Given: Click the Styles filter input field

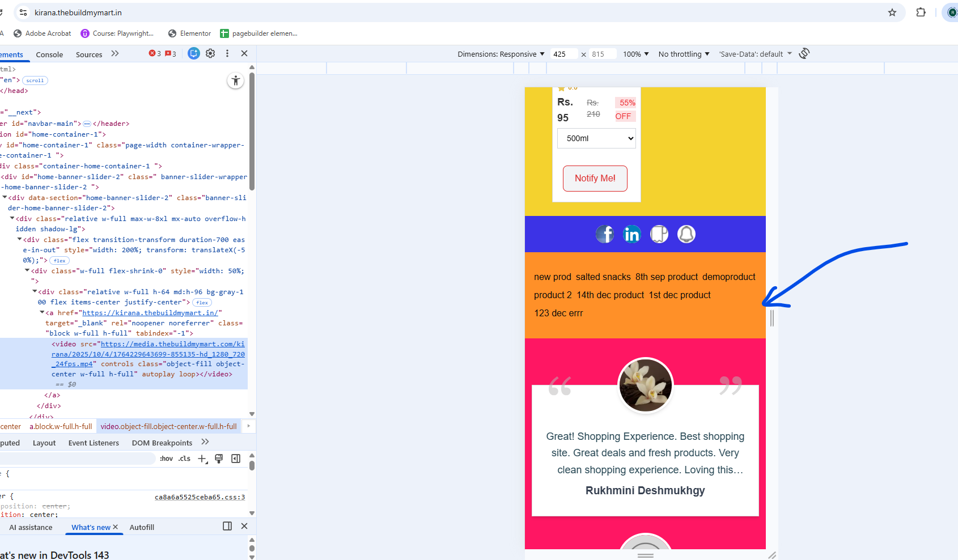Looking at the screenshot, I should 77,459.
